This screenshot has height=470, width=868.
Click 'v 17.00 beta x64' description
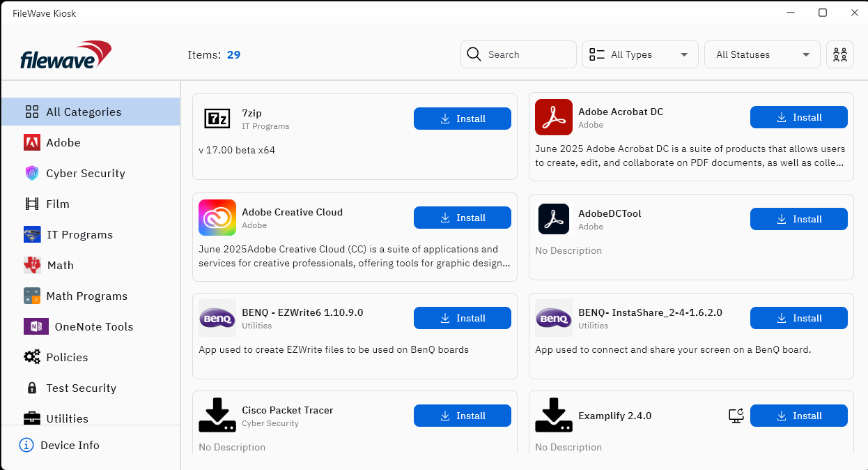[237, 150]
